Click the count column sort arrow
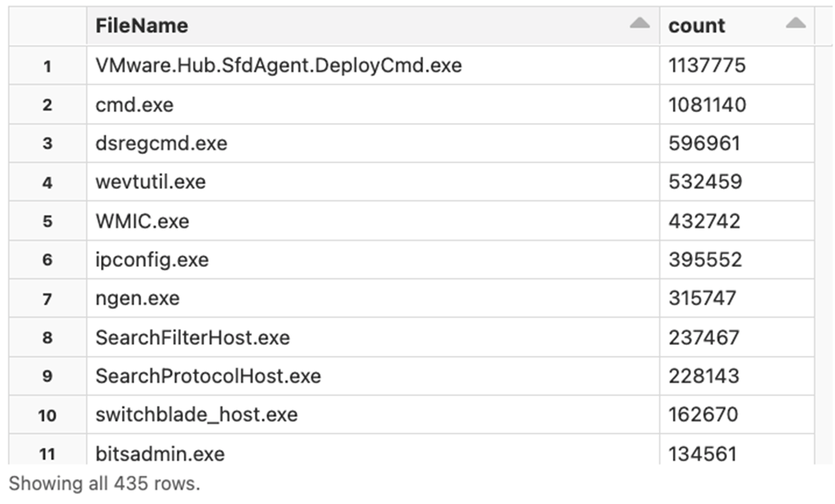This screenshot has width=835, height=504. (x=795, y=24)
